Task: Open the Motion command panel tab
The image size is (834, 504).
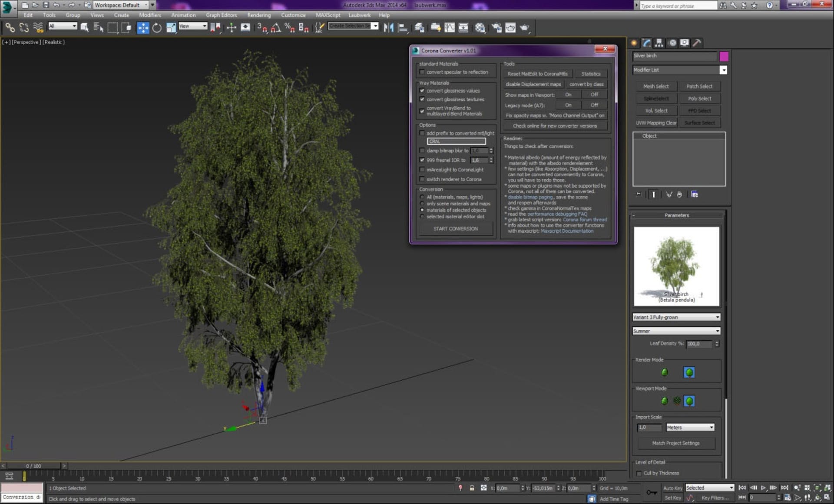Action: tap(672, 43)
